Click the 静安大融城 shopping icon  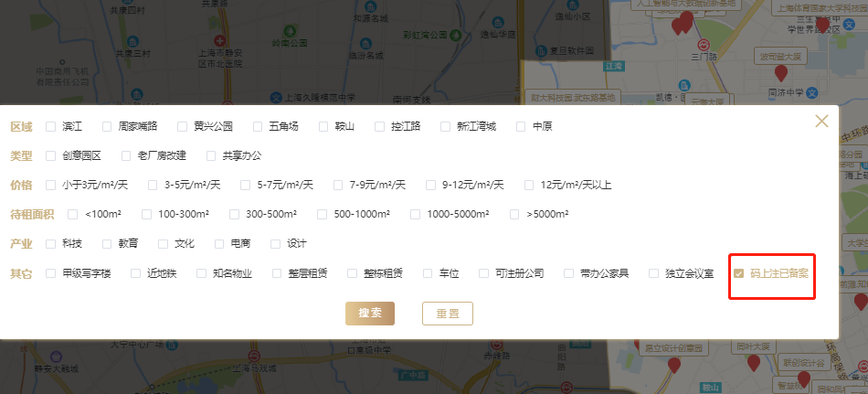point(56,357)
